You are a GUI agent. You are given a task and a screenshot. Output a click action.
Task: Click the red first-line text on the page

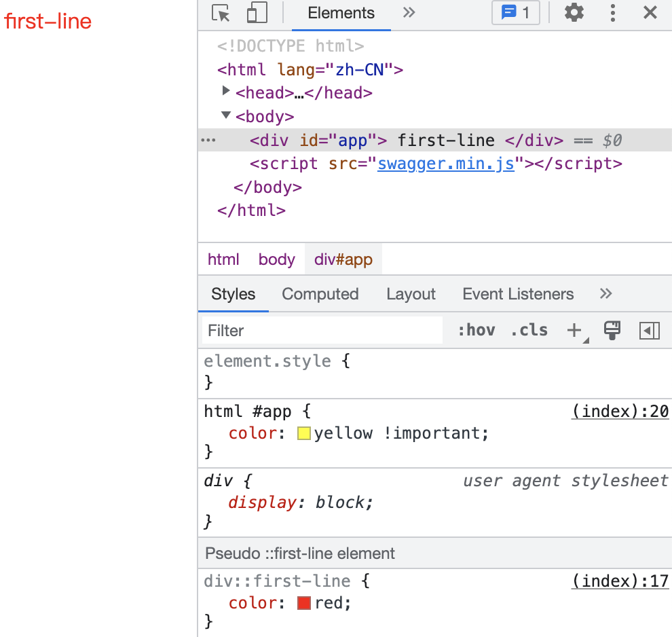click(48, 22)
